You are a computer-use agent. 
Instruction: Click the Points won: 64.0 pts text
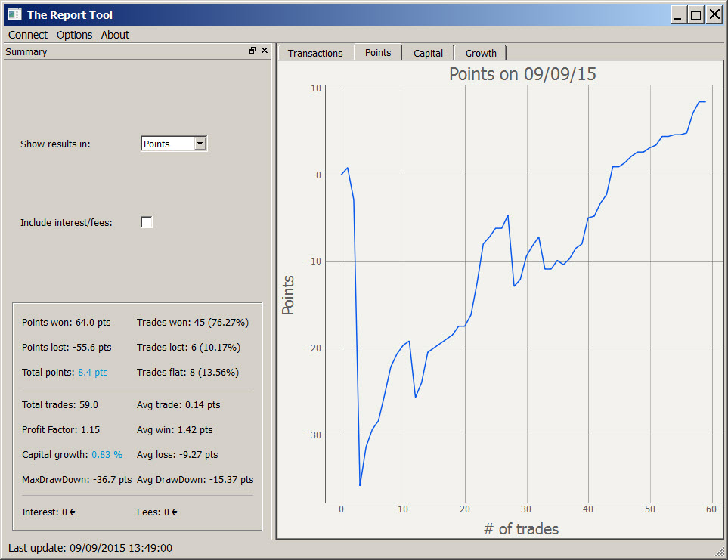[x=67, y=323]
